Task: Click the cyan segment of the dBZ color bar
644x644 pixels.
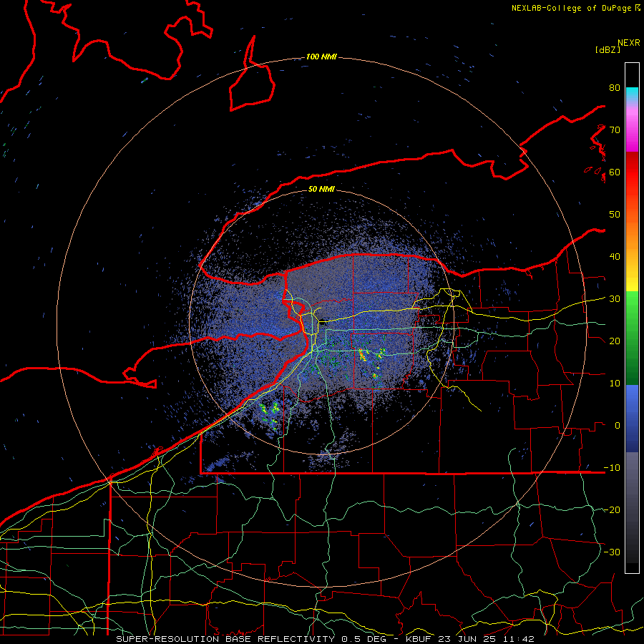Action: click(632, 94)
